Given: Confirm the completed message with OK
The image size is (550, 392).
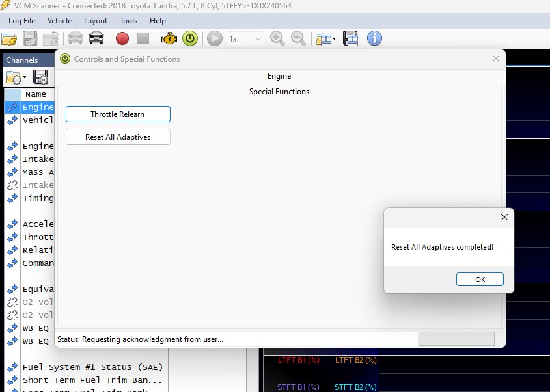Looking at the screenshot, I should [480, 279].
